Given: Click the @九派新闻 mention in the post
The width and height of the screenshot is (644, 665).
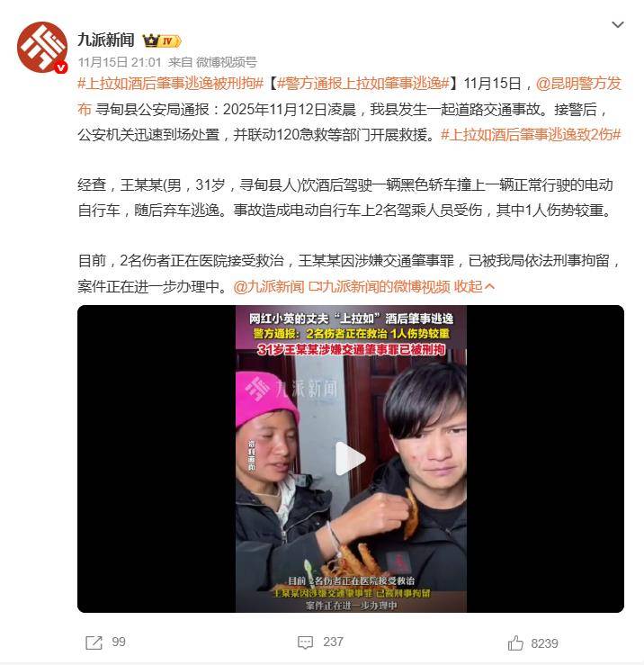Looking at the screenshot, I should point(269,287).
